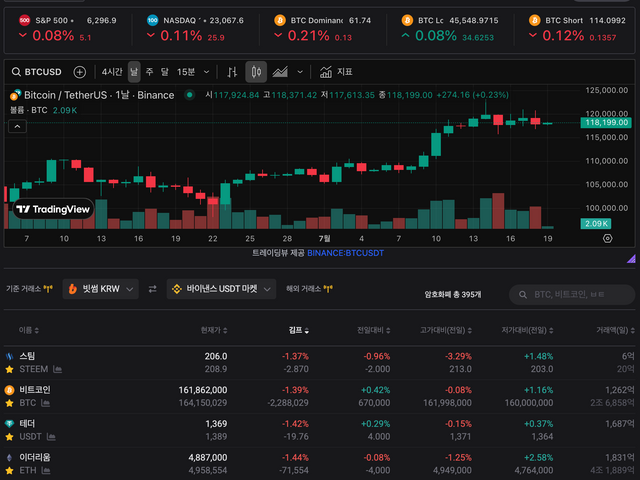This screenshot has width=640, height=480.
Task: Select the 스팀 row name
Action: (27, 356)
